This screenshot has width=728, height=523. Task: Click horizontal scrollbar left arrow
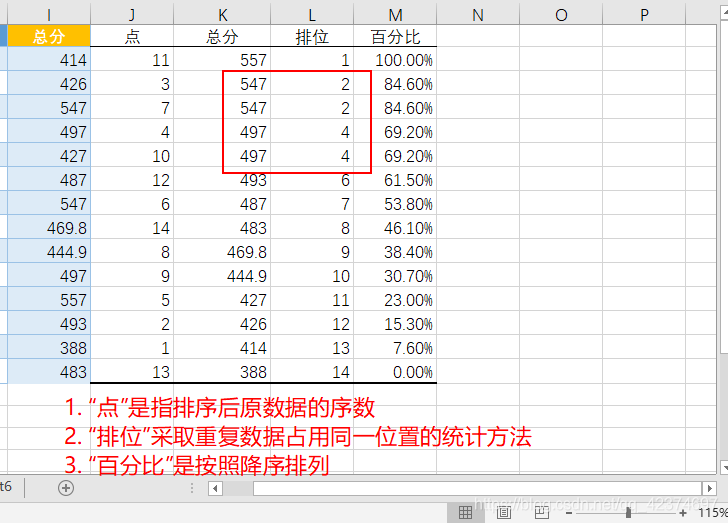[215, 488]
